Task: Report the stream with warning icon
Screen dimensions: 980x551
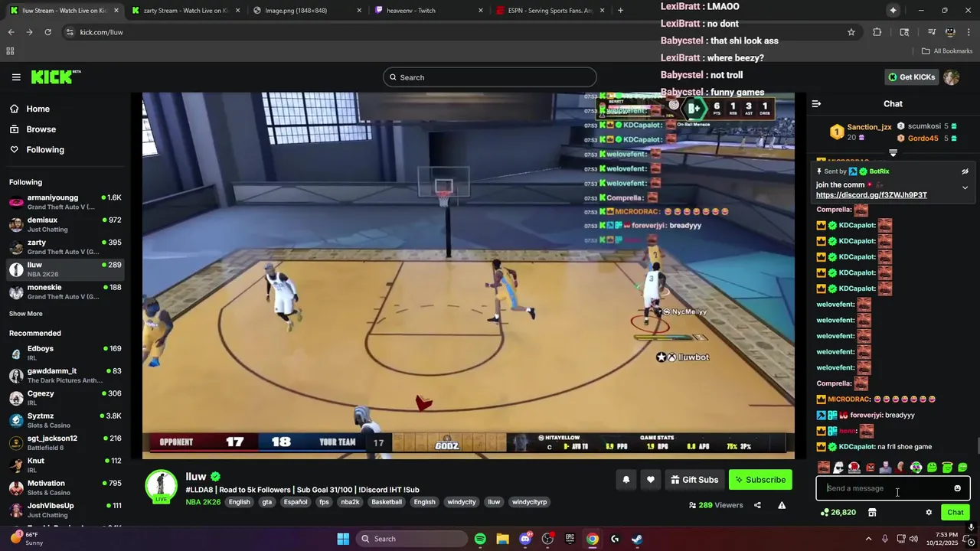Action: (782, 505)
